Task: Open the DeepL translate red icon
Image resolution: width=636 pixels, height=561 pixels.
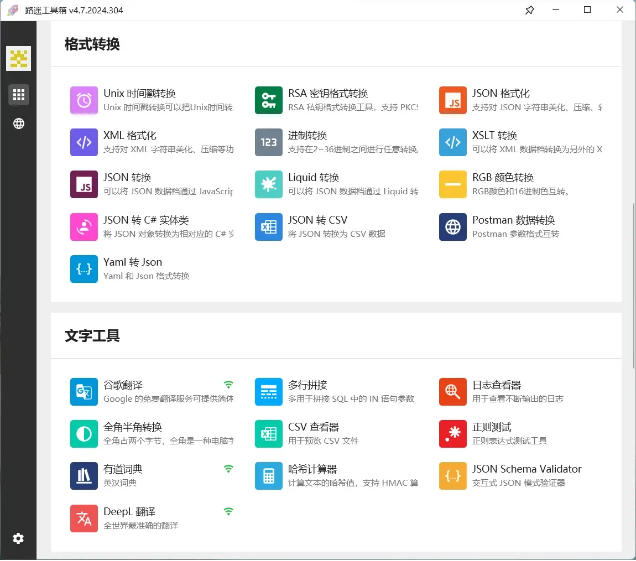Action: 84,518
